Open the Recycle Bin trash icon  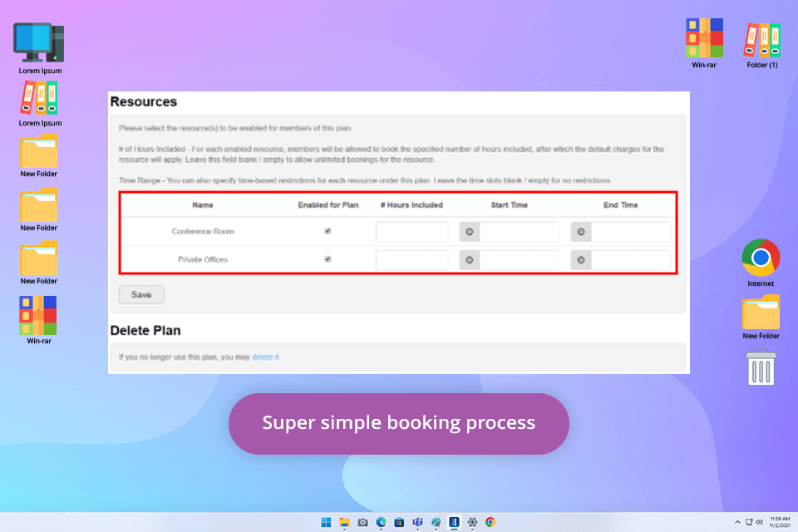click(761, 367)
